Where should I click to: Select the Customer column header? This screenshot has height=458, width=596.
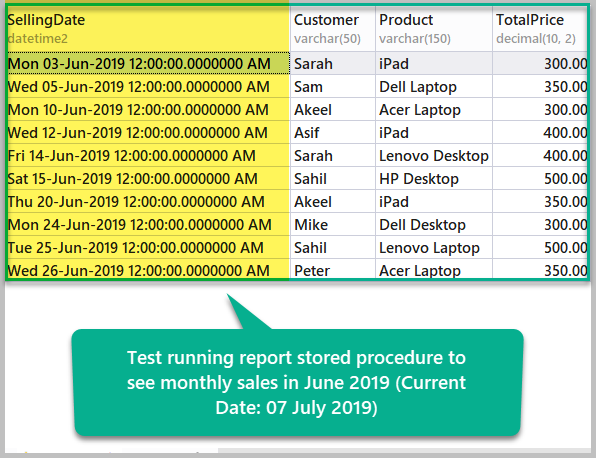tap(333, 29)
